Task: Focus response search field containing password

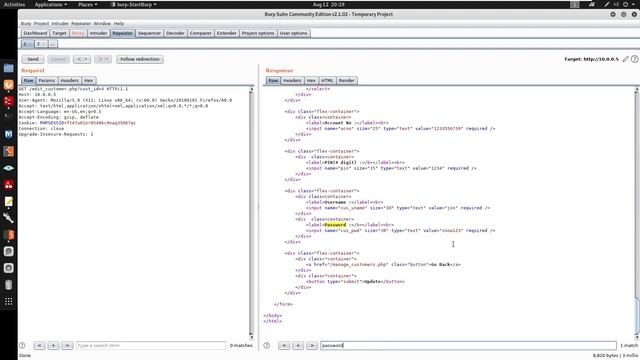Action: coord(468,345)
